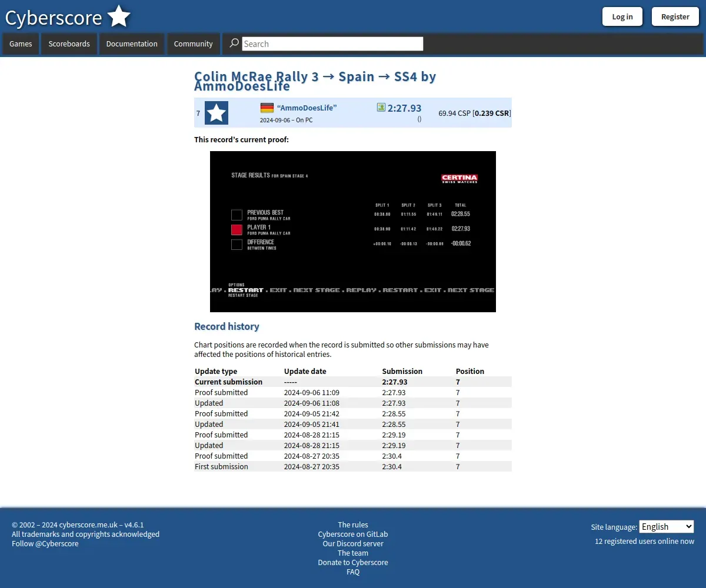Image resolution: width=706 pixels, height=588 pixels.
Task: Open the Documentation menu
Action: coord(132,44)
